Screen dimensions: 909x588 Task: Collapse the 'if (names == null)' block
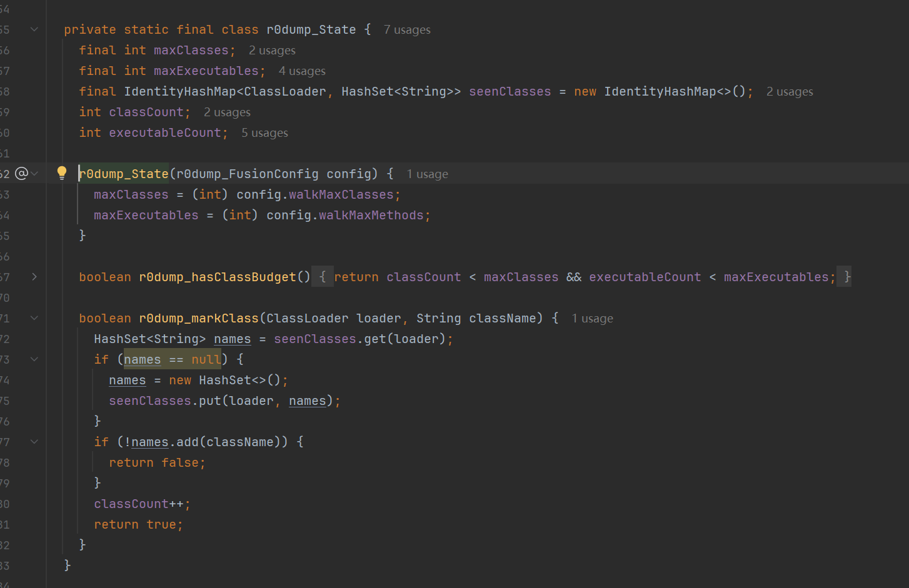pos(34,359)
